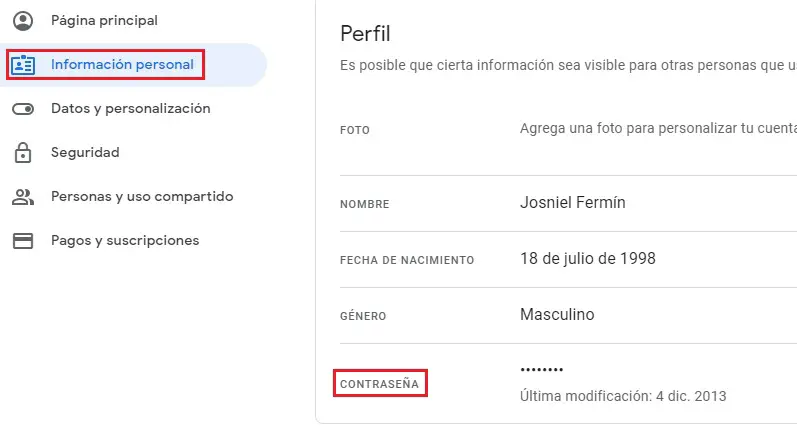The image size is (797, 428).
Task: Select Información personal menu item
Action: pos(122,65)
